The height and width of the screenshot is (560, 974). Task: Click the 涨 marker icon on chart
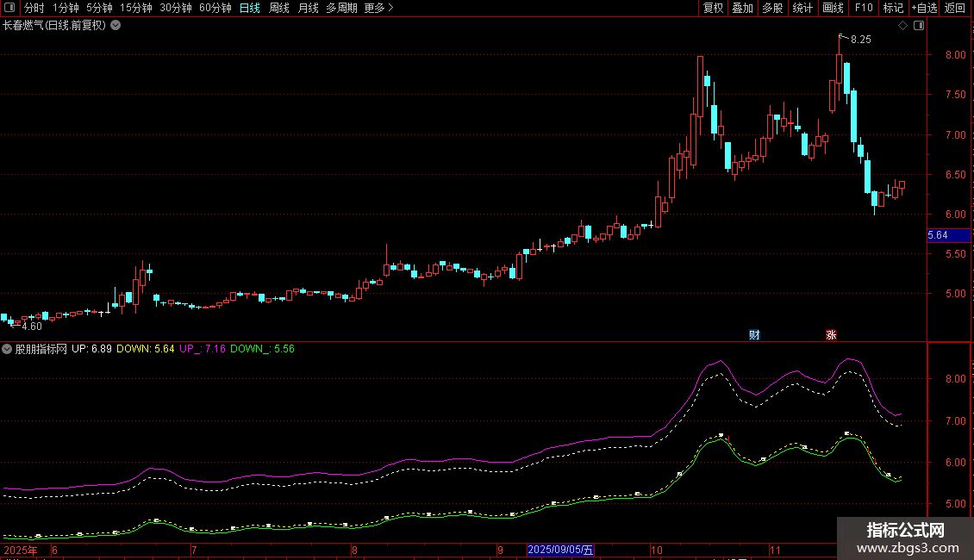pyautogui.click(x=831, y=334)
